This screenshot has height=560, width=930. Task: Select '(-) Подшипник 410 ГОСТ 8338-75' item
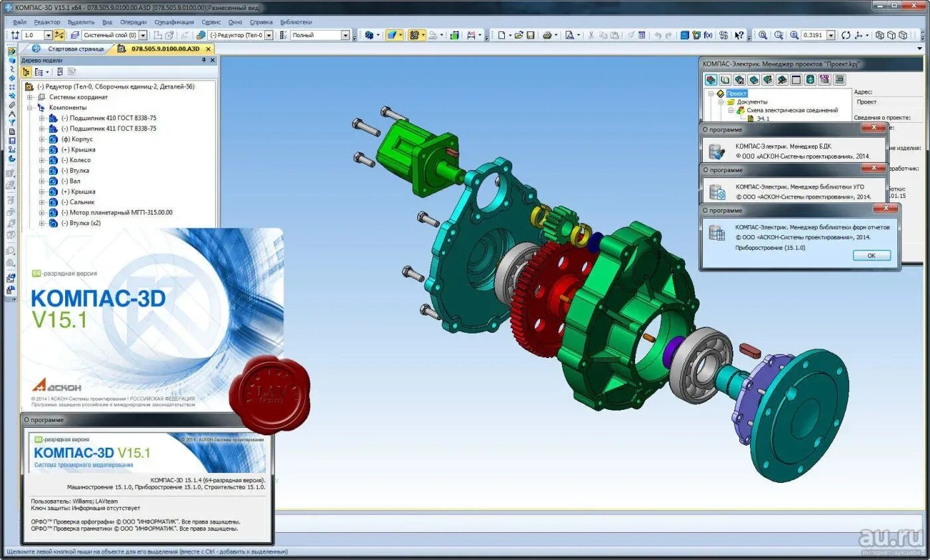(x=108, y=118)
